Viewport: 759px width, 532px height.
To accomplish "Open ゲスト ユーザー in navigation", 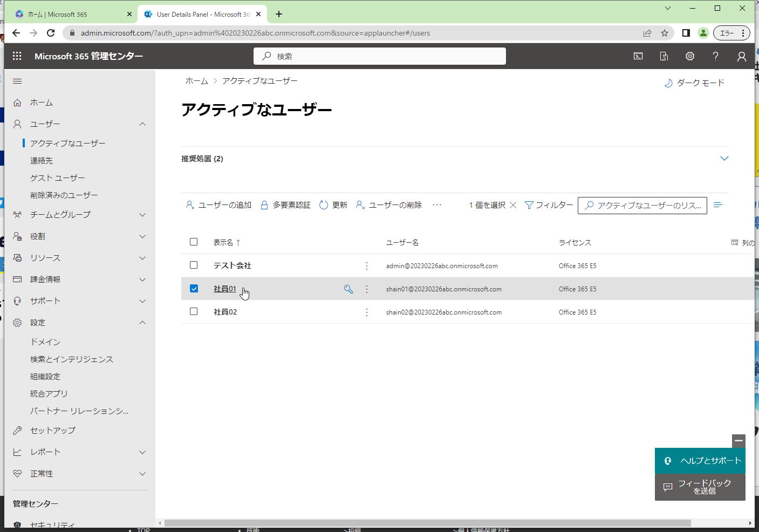I will 58,178.
